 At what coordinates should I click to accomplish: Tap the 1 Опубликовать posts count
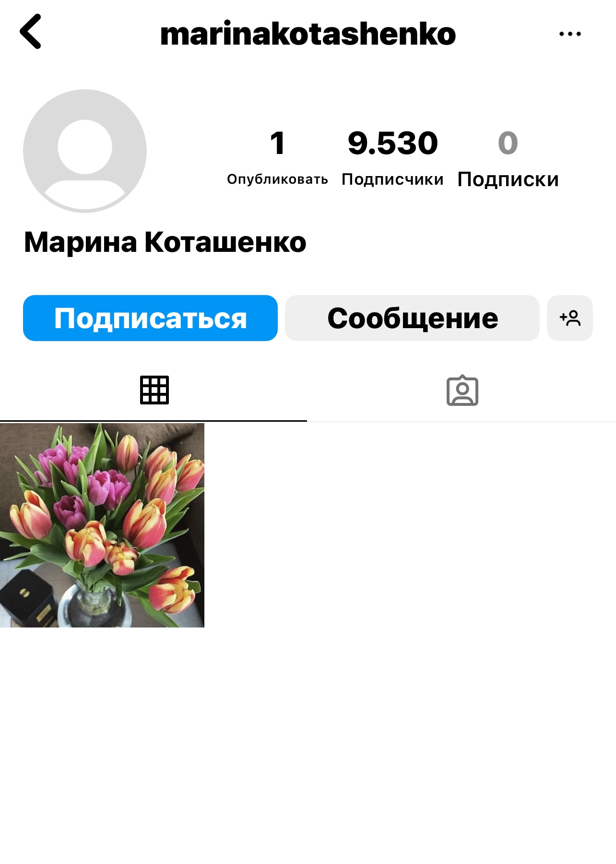click(x=277, y=157)
